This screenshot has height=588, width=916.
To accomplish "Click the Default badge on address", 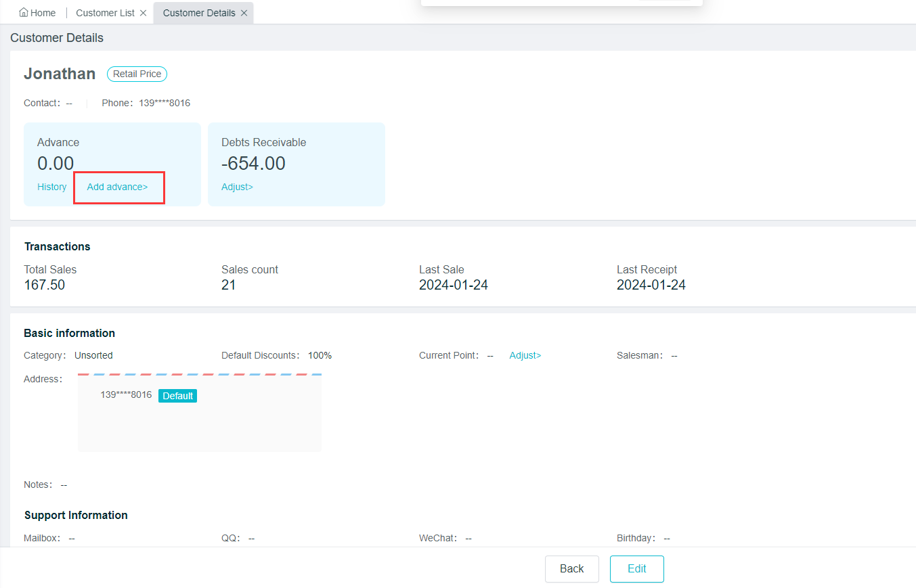I will [177, 396].
